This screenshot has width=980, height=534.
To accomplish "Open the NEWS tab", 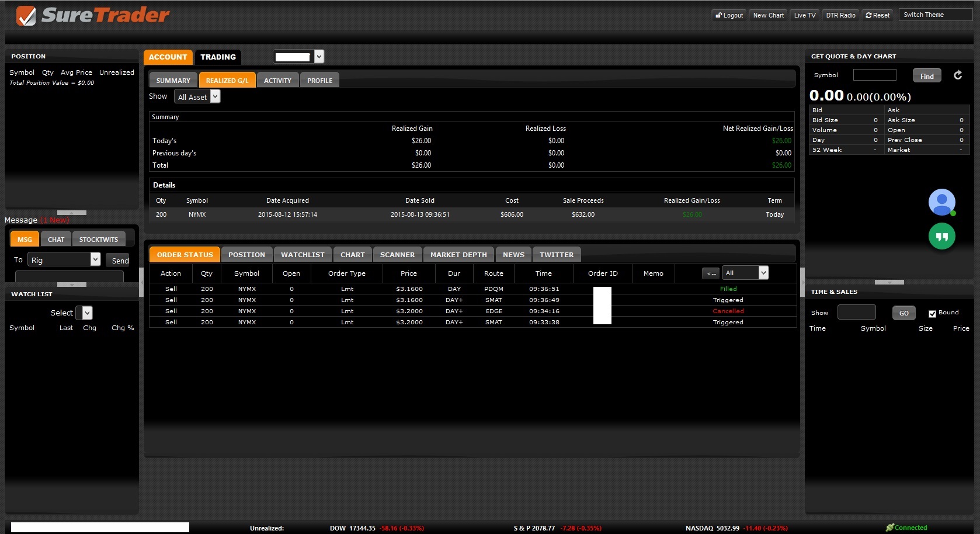I will pos(513,254).
